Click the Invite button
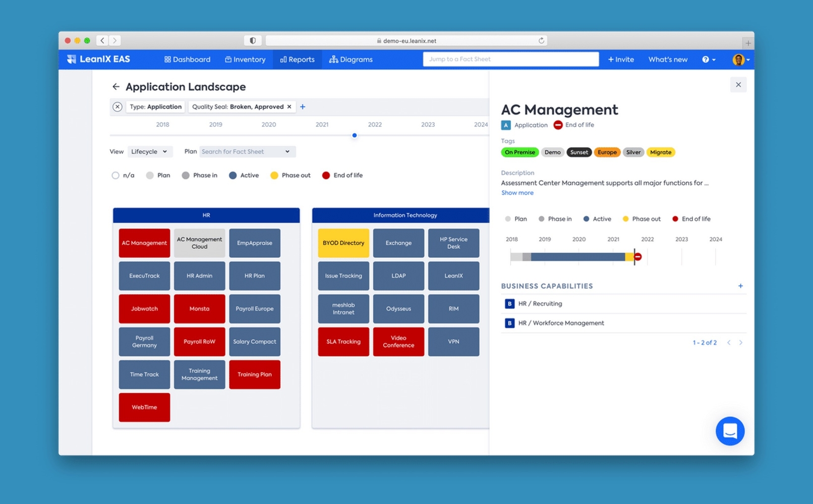 (x=621, y=59)
